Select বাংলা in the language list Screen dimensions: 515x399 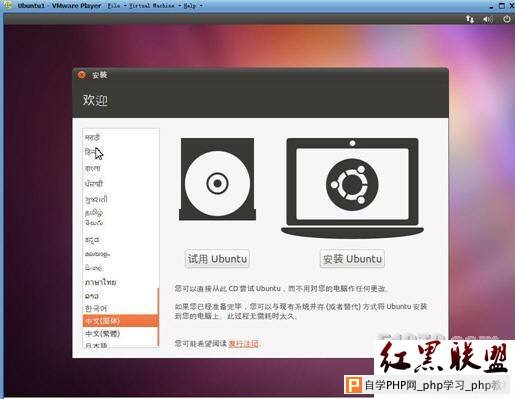[x=120, y=168]
